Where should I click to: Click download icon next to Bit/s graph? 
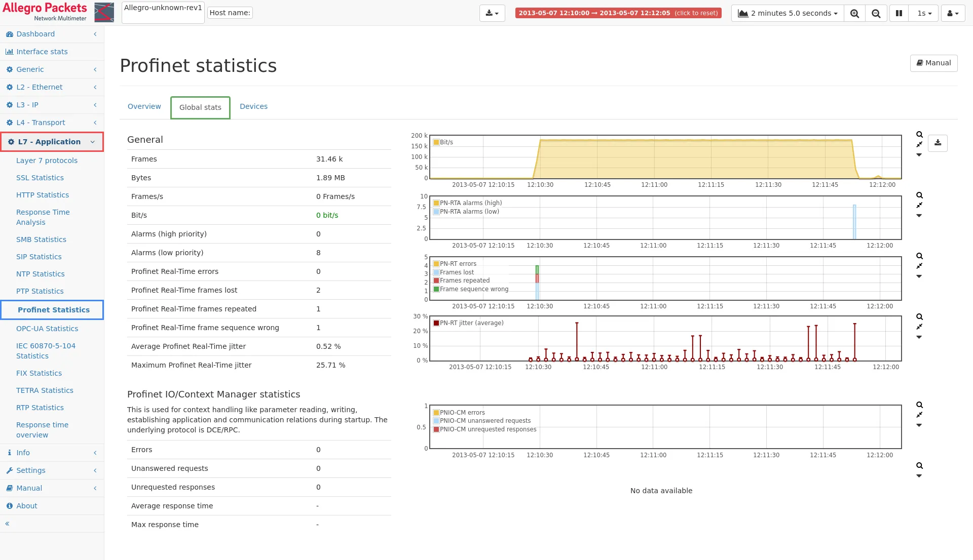point(938,143)
